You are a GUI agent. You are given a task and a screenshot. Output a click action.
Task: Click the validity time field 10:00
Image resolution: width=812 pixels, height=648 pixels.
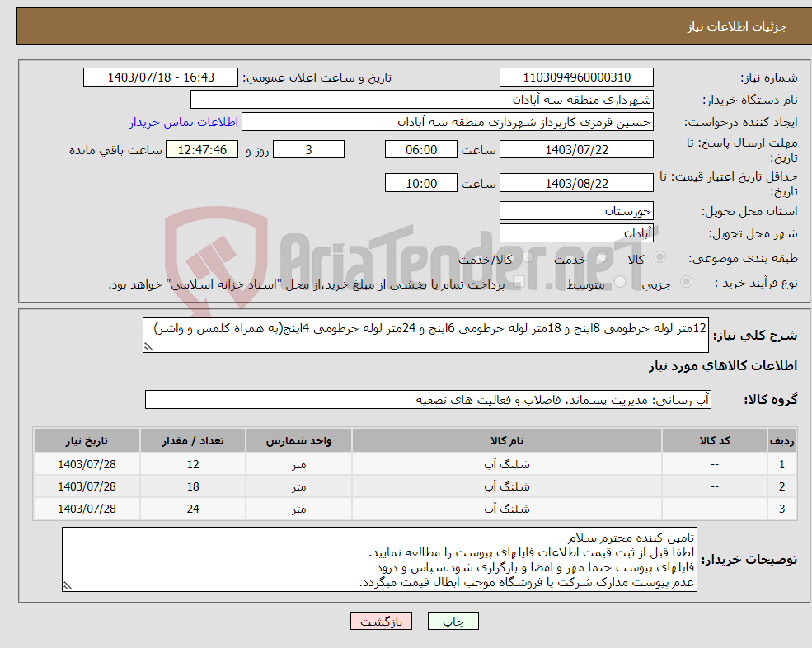click(421, 183)
